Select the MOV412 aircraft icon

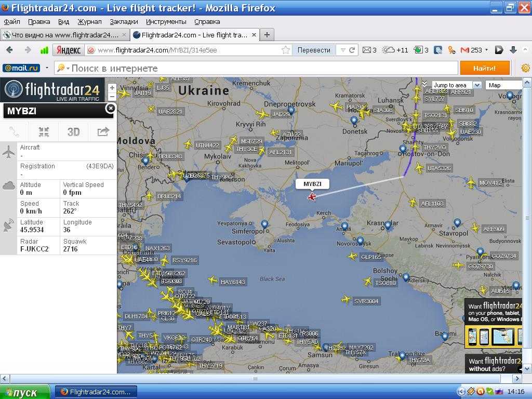coord(471,183)
